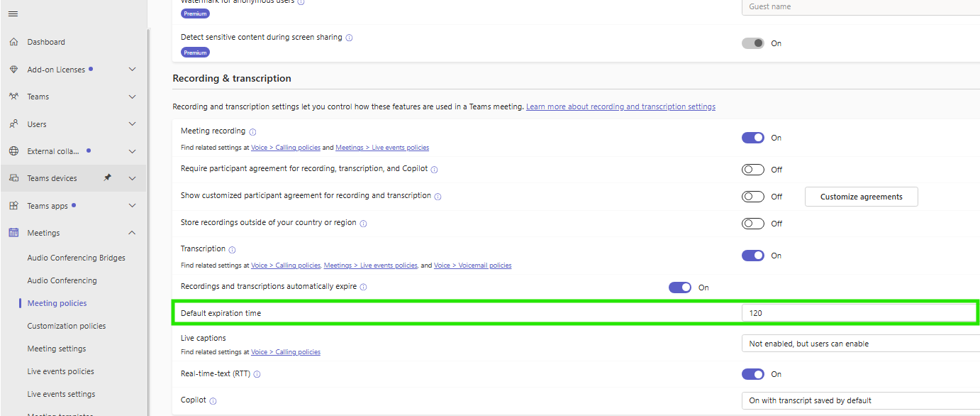Show info for recordings automatically expire
Screen dimensions: 980x416
[x=363, y=288]
